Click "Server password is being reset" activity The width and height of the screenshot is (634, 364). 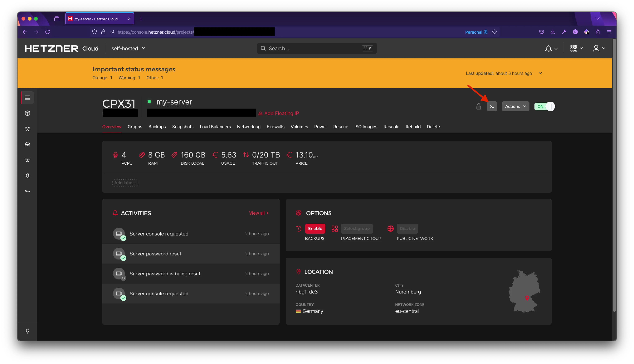(190, 274)
